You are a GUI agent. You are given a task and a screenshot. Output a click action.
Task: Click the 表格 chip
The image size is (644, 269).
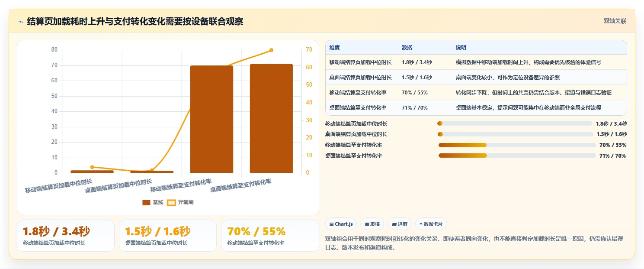pyautogui.click(x=372, y=224)
